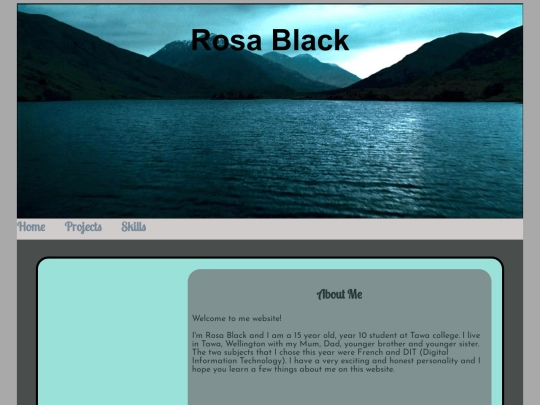
Task: Select the About Me heading
Action: click(x=340, y=294)
